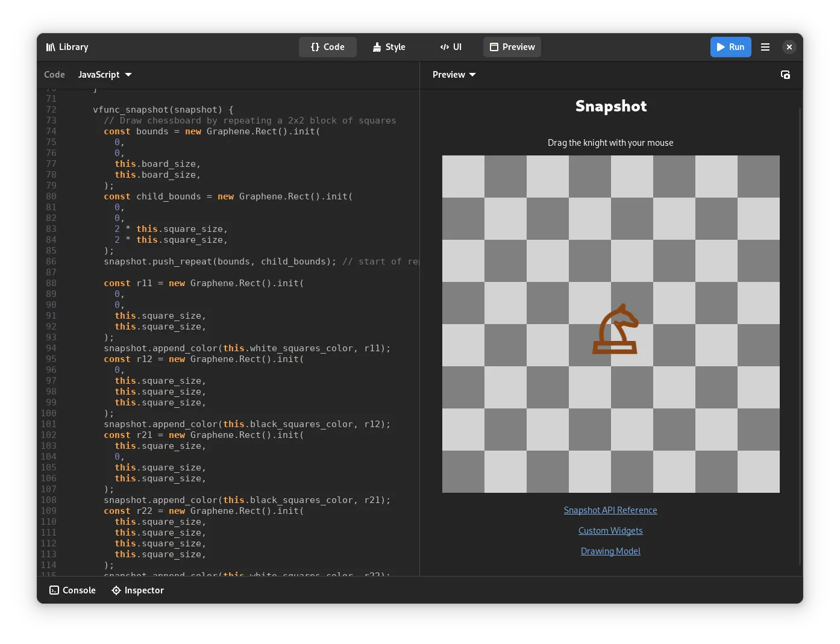Open the Library panel
840x644 pixels.
tap(67, 47)
